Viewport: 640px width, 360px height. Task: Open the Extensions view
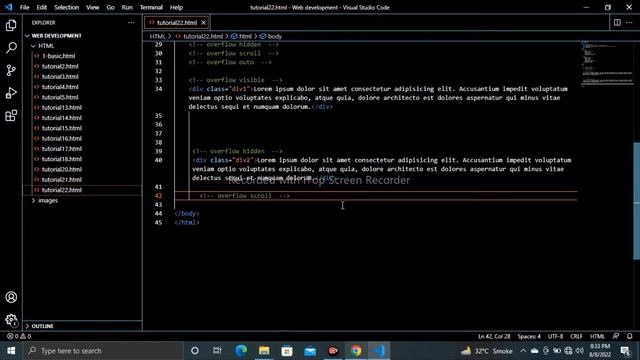pos(11,116)
